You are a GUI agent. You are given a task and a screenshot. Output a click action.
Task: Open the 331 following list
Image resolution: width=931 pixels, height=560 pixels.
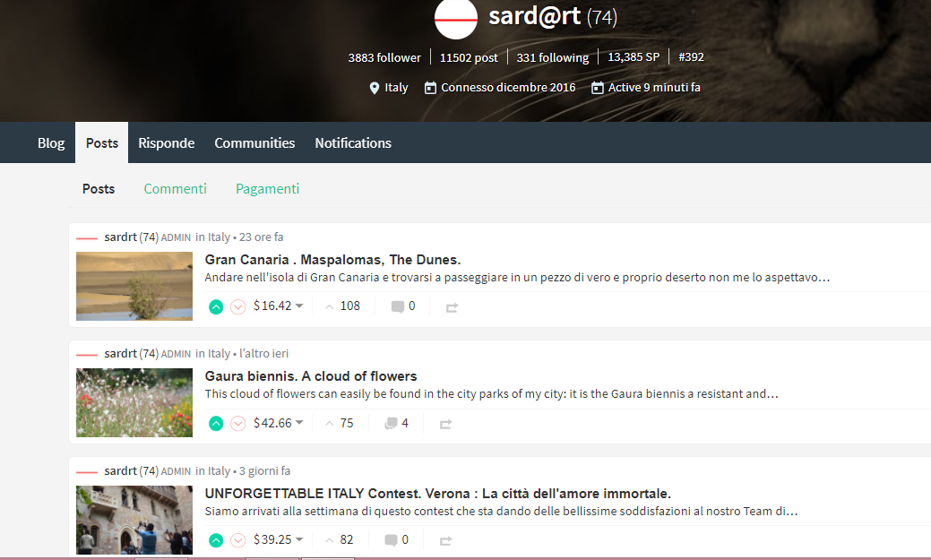tap(552, 57)
